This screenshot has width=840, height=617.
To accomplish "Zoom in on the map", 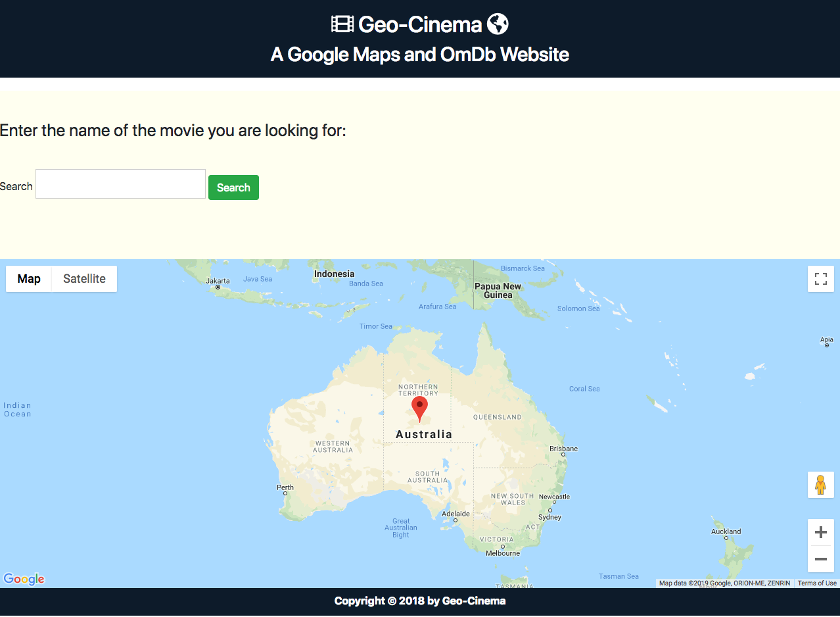I will tap(820, 532).
